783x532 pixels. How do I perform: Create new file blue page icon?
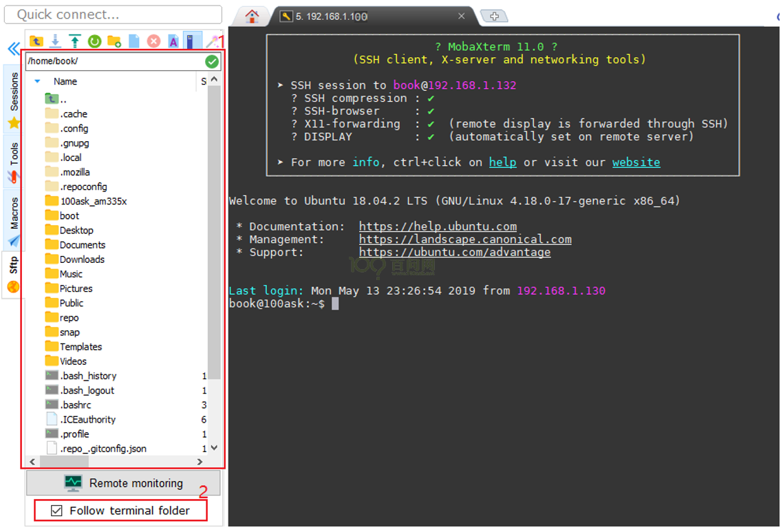[x=134, y=41]
